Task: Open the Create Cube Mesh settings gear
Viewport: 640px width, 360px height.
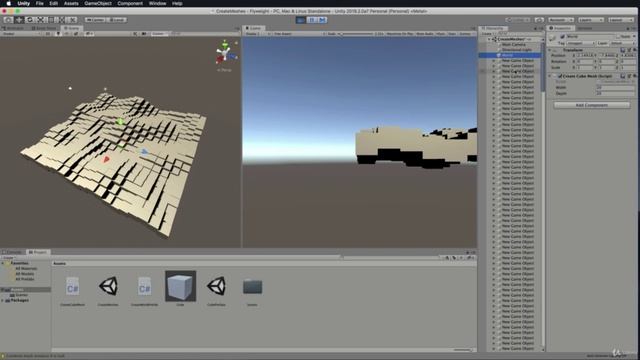Action: [x=635, y=76]
